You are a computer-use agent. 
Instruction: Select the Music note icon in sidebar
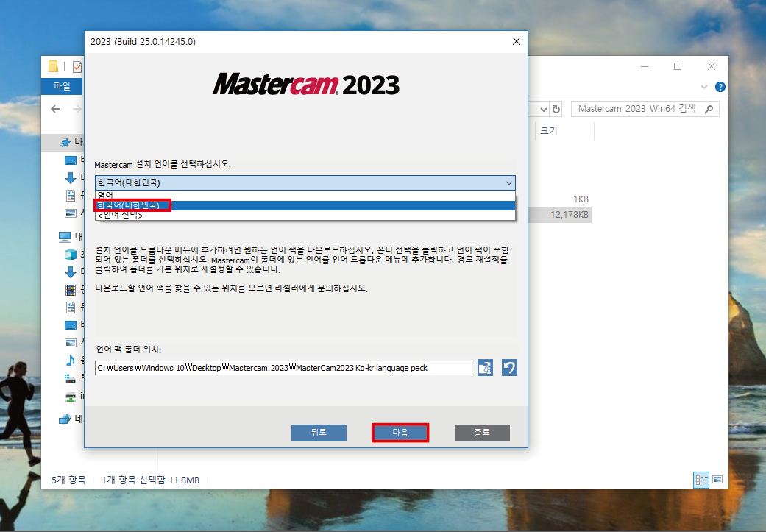coord(71,360)
